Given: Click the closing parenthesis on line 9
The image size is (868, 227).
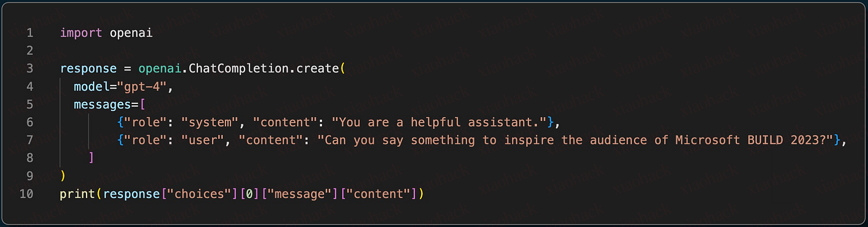Looking at the screenshot, I should [x=63, y=176].
